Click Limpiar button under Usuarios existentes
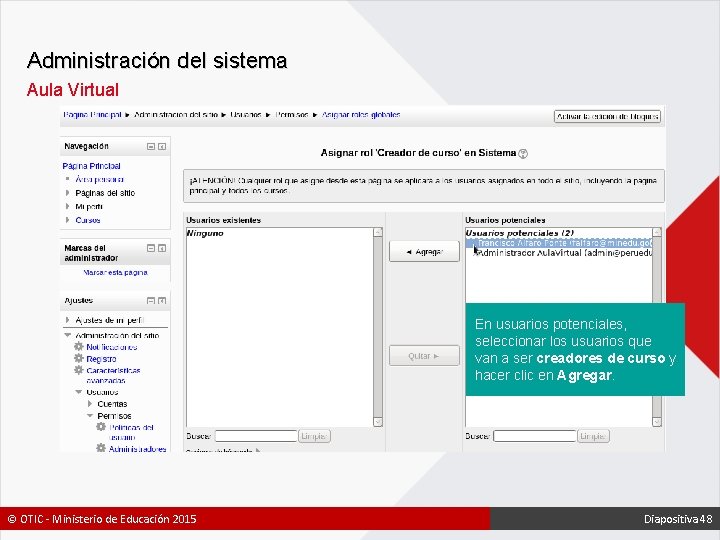 point(315,436)
